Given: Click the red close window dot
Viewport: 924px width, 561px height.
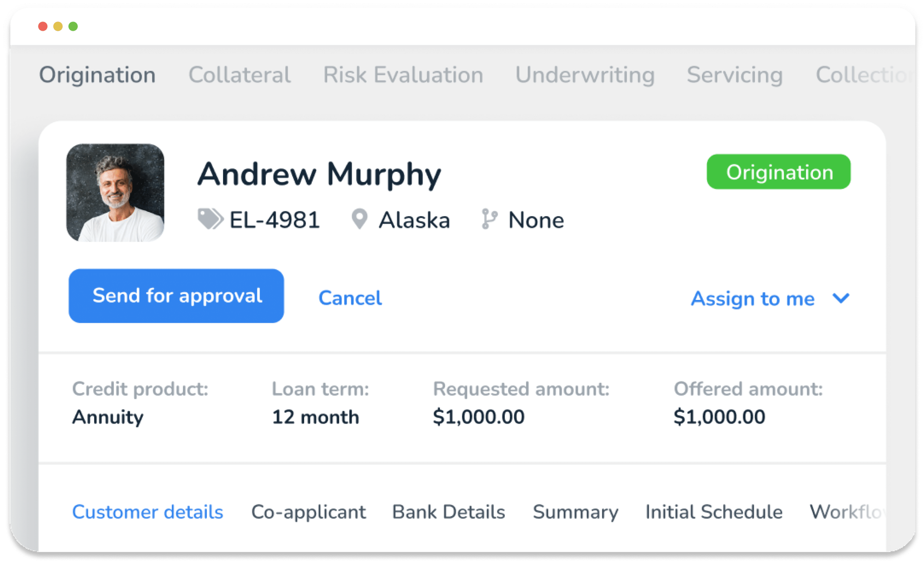Looking at the screenshot, I should tap(43, 26).
